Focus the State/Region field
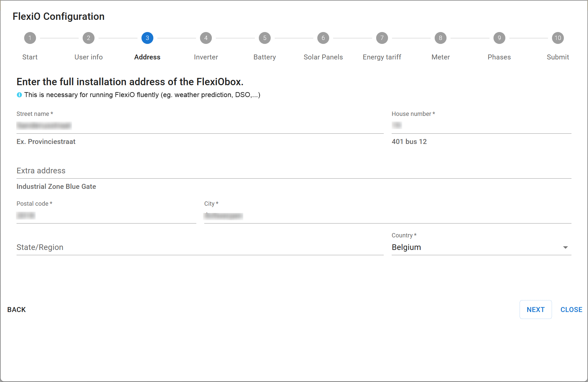 point(200,247)
